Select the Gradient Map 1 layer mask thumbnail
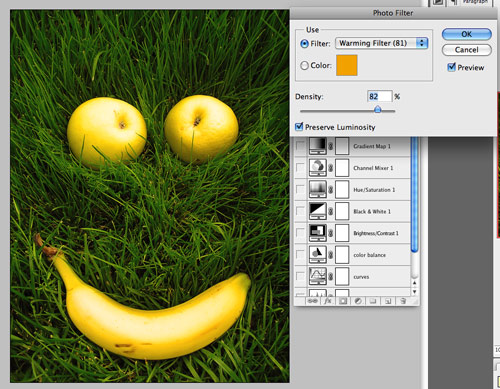This screenshot has width=500, height=389. point(342,146)
